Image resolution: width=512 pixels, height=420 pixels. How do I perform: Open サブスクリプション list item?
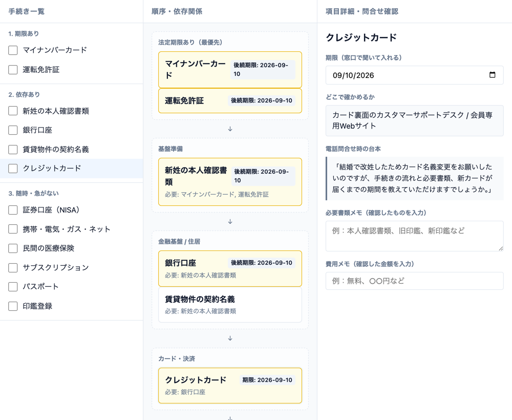pyautogui.click(x=71, y=267)
